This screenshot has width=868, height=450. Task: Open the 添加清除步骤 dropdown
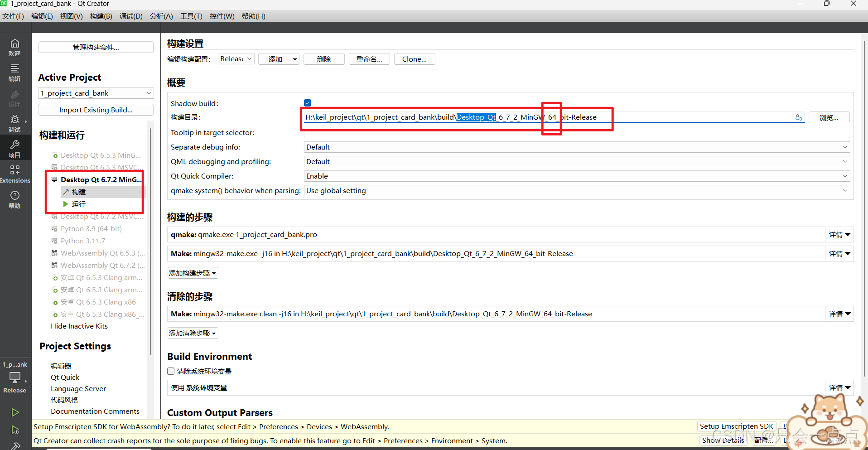point(193,333)
